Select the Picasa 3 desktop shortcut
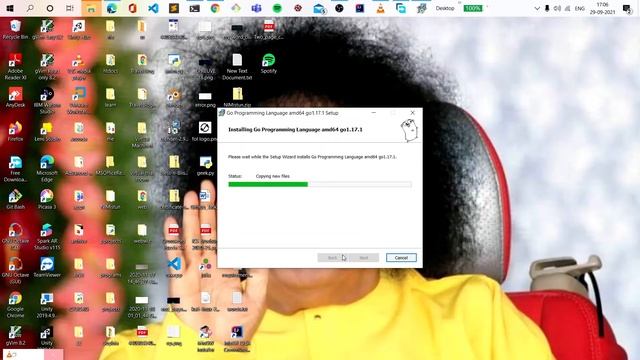Viewport: 640px width, 360px height. [x=47, y=200]
